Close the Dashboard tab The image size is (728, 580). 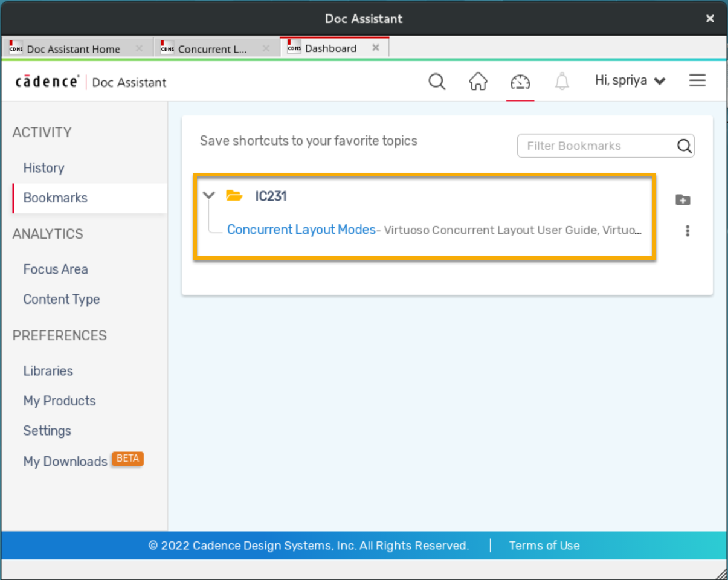(376, 48)
